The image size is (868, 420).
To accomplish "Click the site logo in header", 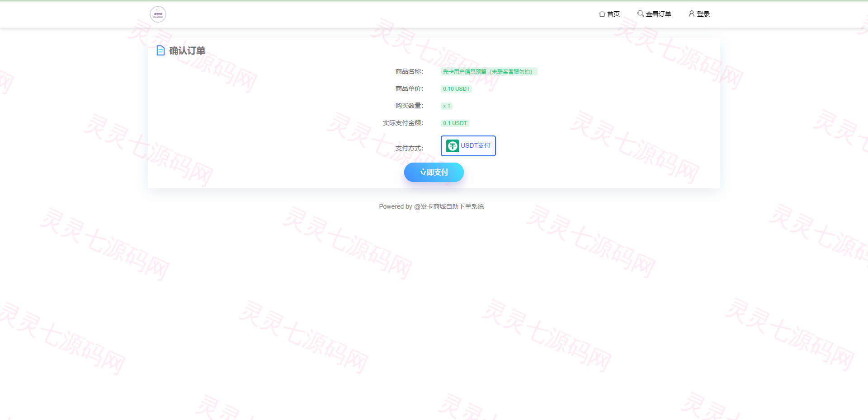I will coord(158,14).
